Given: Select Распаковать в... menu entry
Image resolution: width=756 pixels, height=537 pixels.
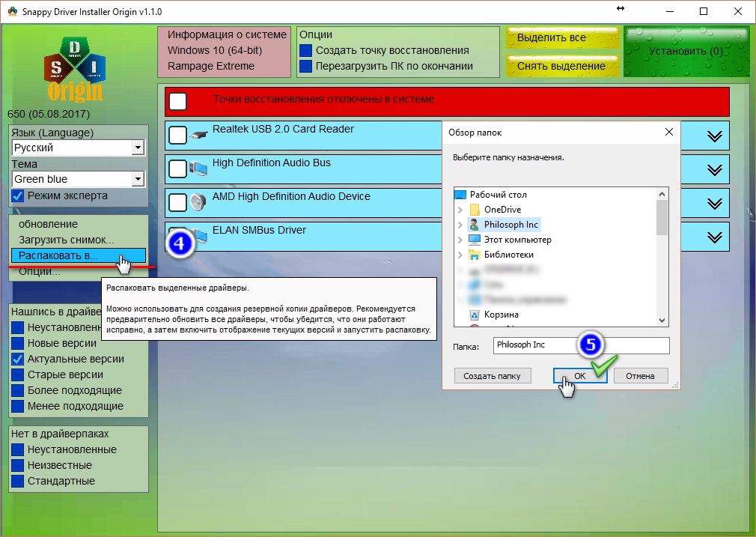Looking at the screenshot, I should (68, 255).
